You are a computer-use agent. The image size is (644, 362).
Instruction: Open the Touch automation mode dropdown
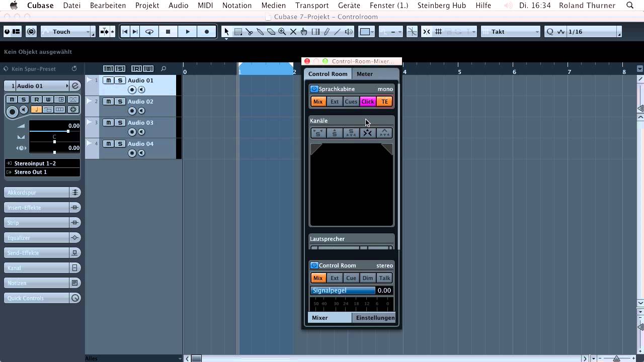(67, 32)
